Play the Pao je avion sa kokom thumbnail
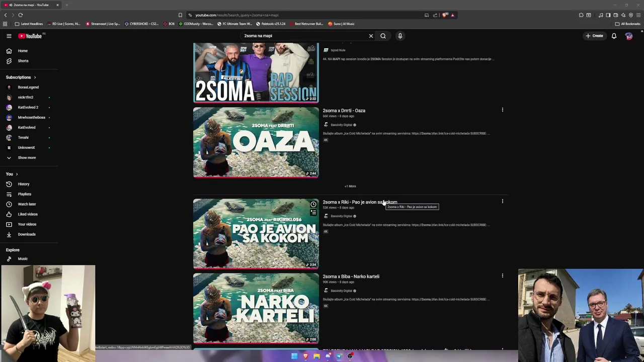644x362 pixels. (x=256, y=234)
